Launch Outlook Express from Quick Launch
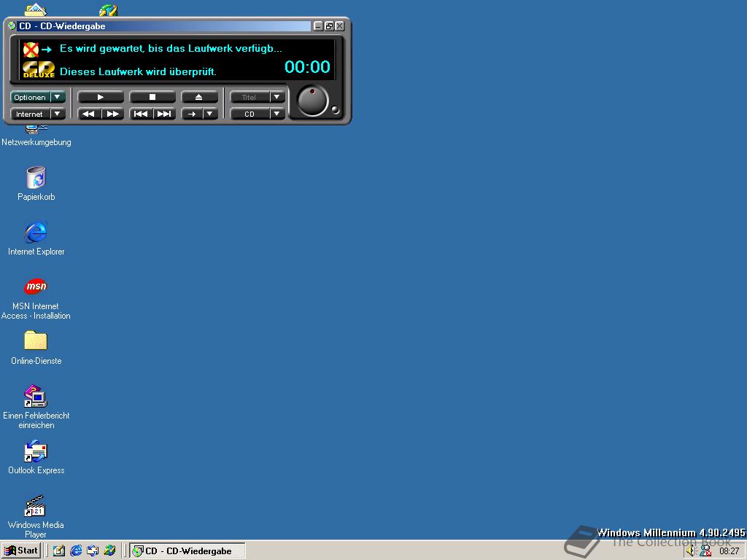The width and height of the screenshot is (747, 560). (93, 551)
